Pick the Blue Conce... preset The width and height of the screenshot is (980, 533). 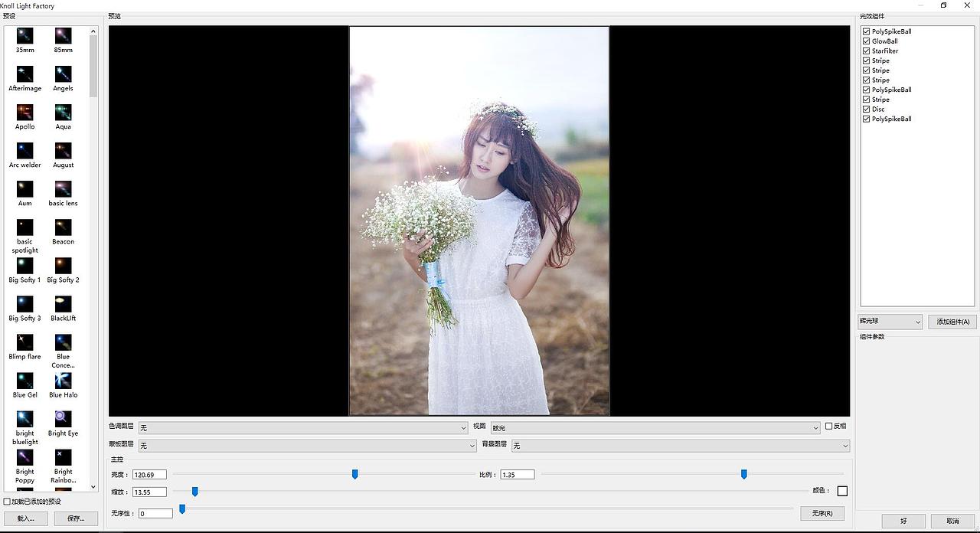tap(63, 342)
